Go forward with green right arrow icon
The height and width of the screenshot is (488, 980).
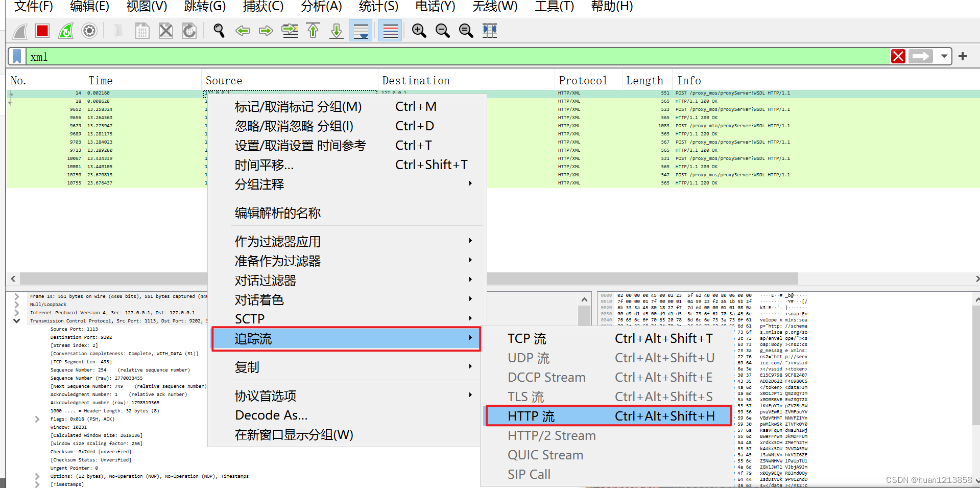coord(266,31)
